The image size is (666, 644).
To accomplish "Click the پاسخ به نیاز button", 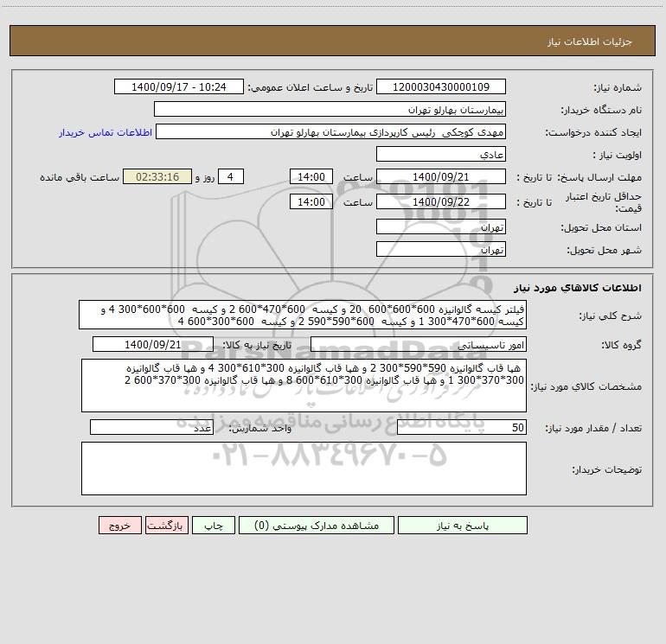I will pos(463,525).
